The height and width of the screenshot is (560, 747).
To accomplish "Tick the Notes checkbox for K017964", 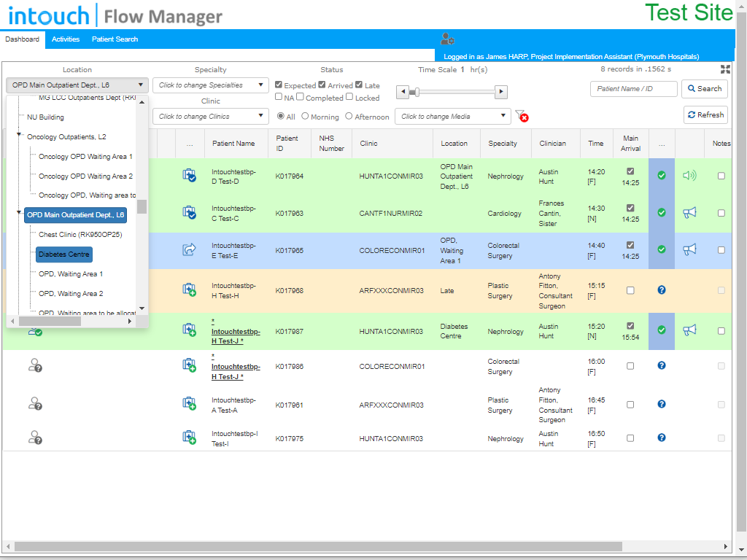I will tap(721, 176).
